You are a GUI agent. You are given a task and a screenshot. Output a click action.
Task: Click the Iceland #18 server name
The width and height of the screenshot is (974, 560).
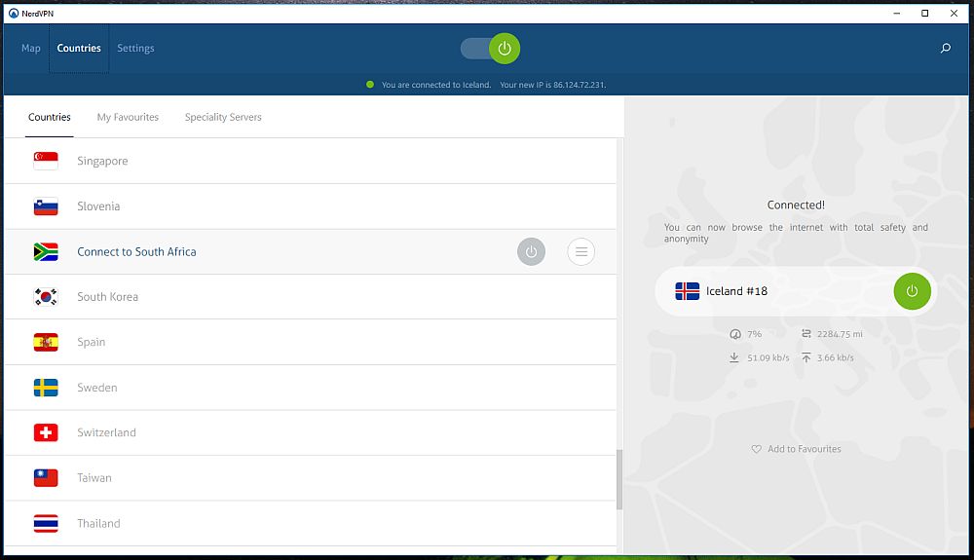[736, 291]
